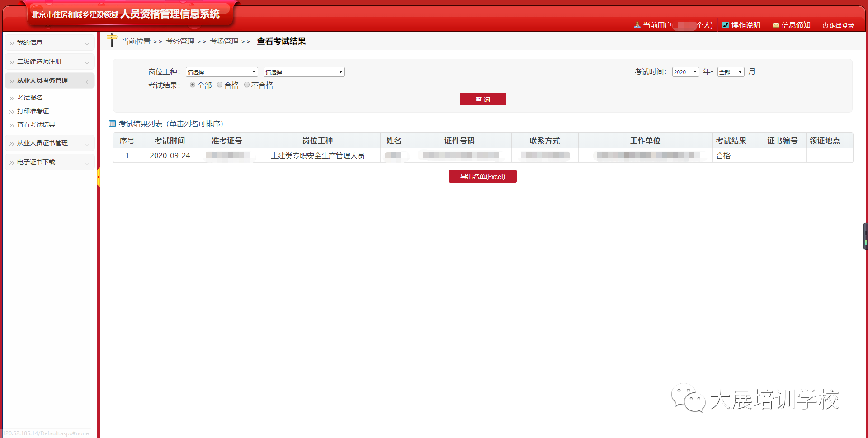
Task: Click the signpost icon beside 当前位置
Action: click(x=112, y=41)
